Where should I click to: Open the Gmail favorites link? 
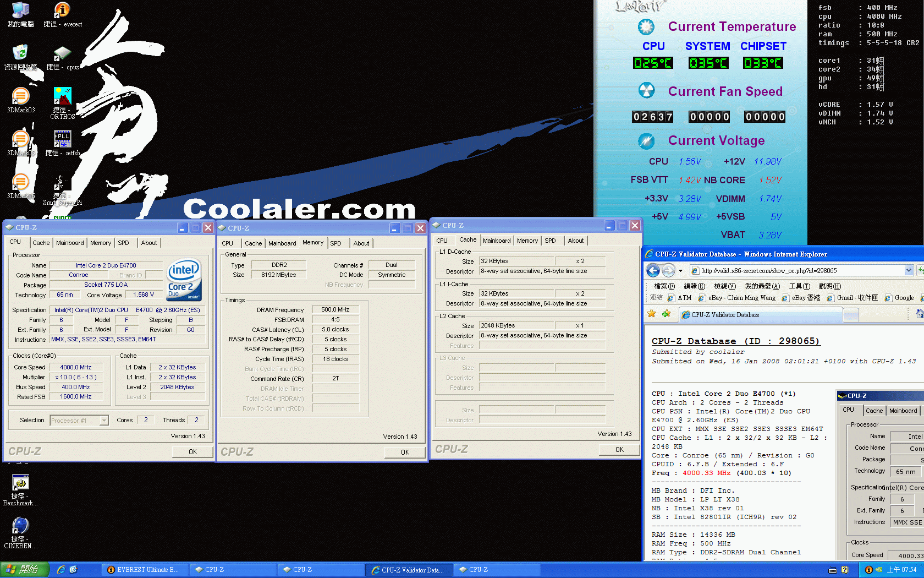click(853, 298)
